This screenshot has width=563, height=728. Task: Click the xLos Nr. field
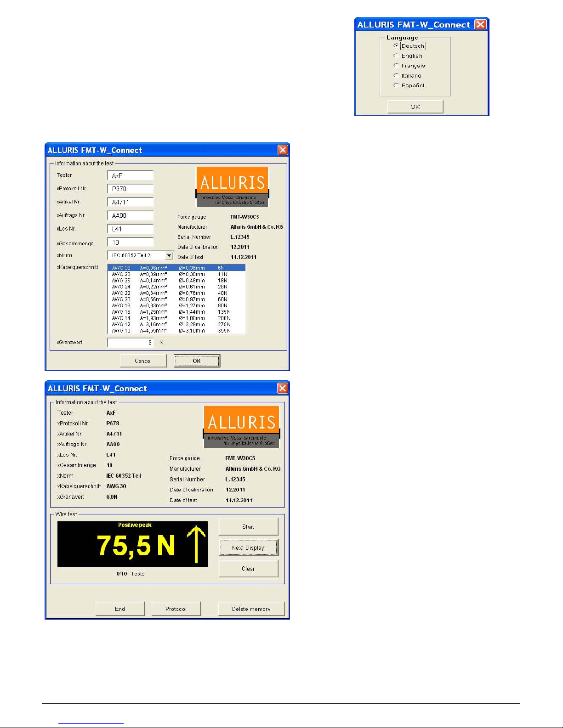coord(131,229)
